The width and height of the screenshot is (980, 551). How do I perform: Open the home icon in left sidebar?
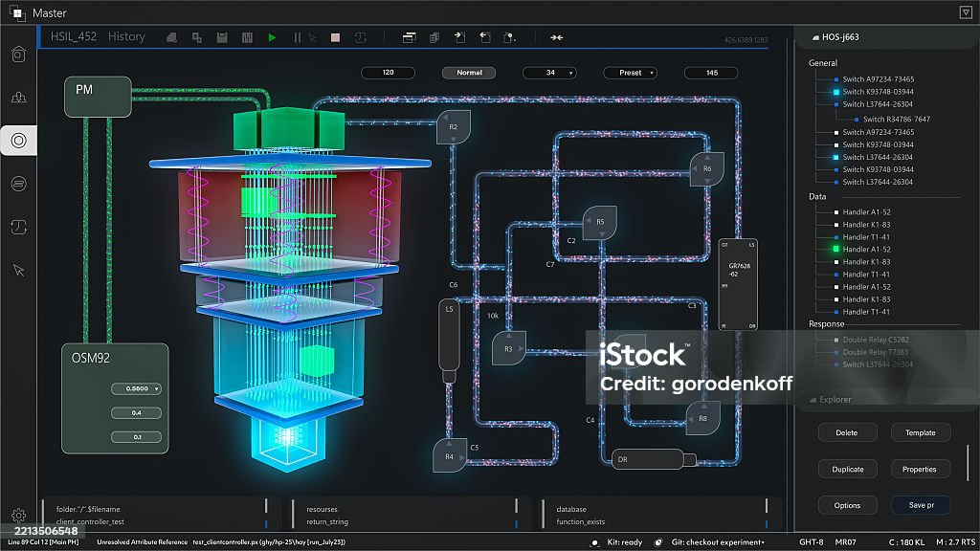click(19, 55)
